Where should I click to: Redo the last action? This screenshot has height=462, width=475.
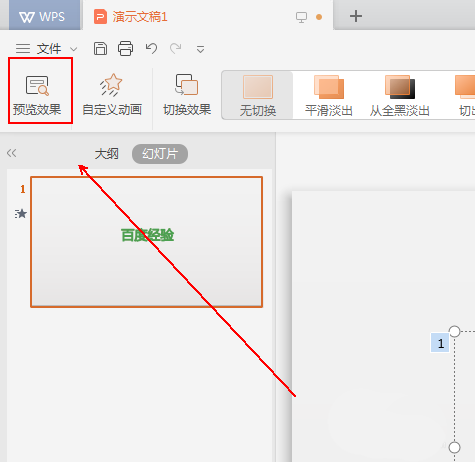point(176,49)
